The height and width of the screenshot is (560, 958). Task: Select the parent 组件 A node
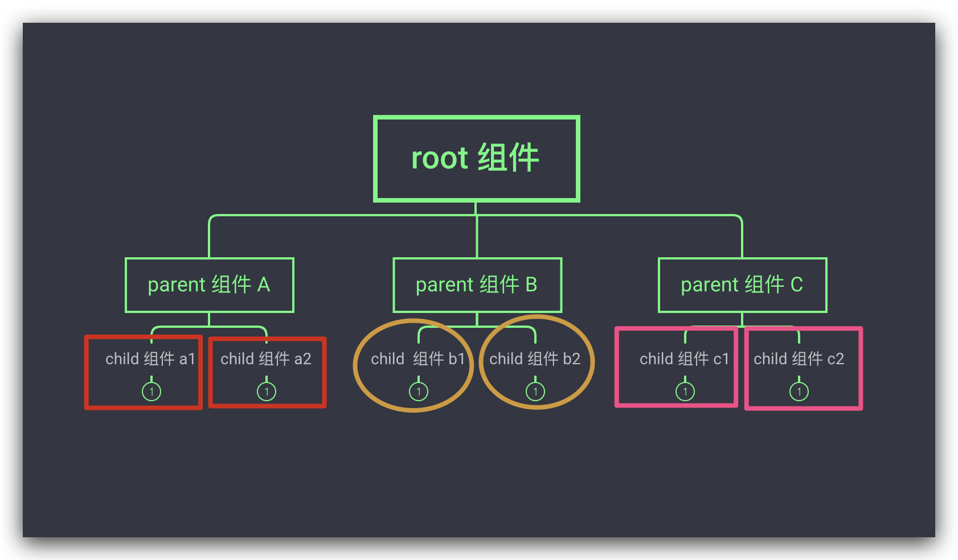click(x=209, y=285)
